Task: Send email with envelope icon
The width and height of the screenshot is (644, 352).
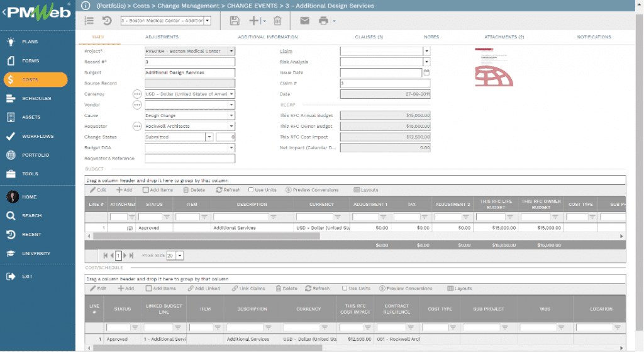Action: (x=305, y=21)
